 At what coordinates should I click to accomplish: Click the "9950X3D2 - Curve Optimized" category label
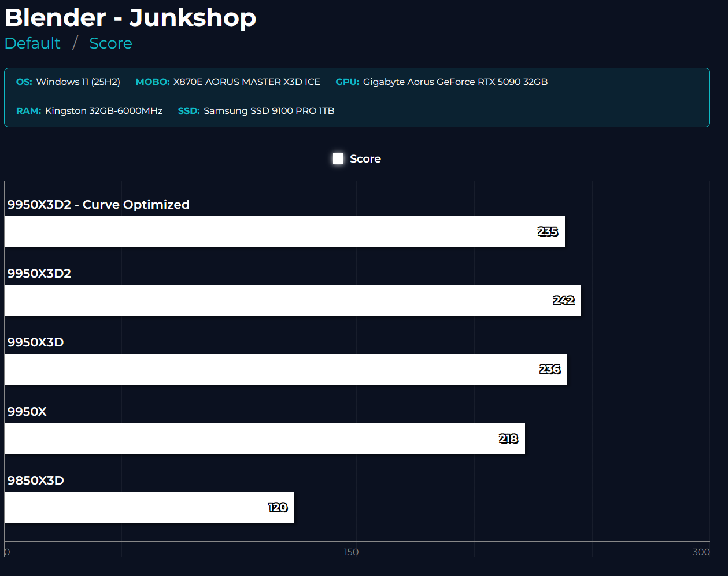98,205
